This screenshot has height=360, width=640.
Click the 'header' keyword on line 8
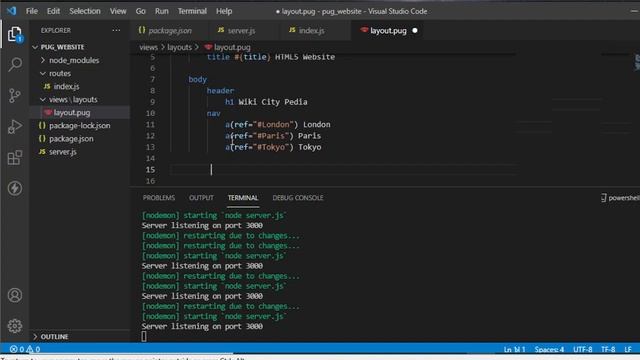point(220,91)
